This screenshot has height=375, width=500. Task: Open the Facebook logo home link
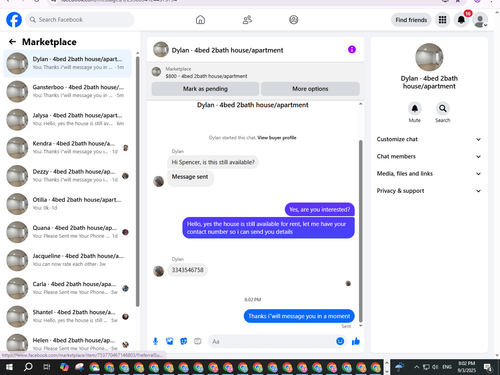14,20
